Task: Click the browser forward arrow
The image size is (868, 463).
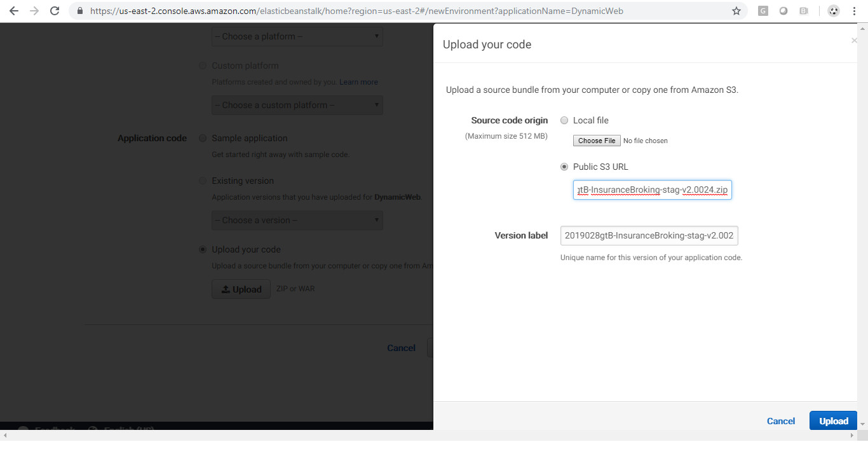Action: point(34,11)
